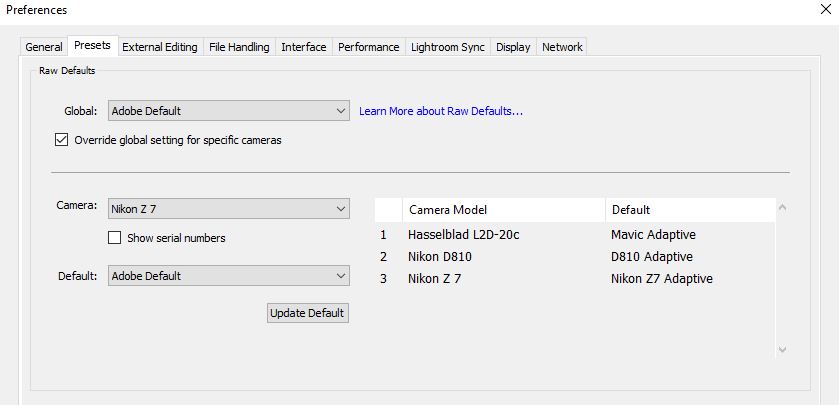Switch to Lightroom Sync tab

(x=450, y=47)
